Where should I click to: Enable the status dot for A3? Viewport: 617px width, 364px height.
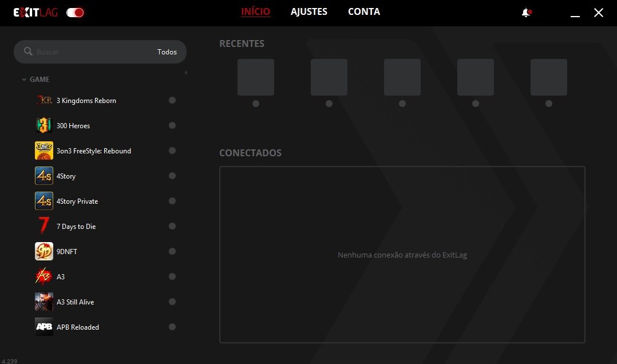coord(172,277)
